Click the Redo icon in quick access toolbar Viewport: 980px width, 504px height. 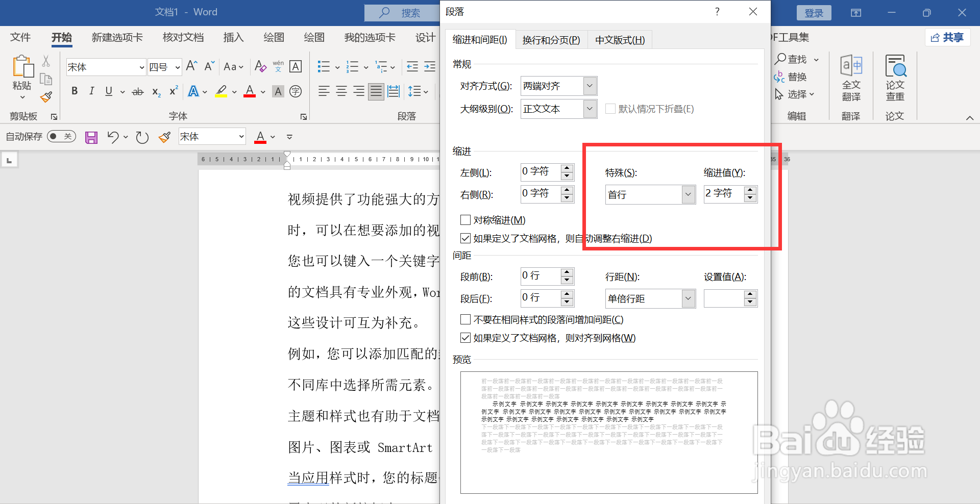pos(142,137)
